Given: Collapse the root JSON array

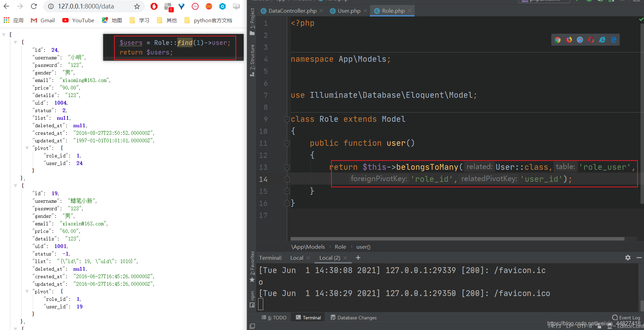Looking at the screenshot, I should pos(4,35).
